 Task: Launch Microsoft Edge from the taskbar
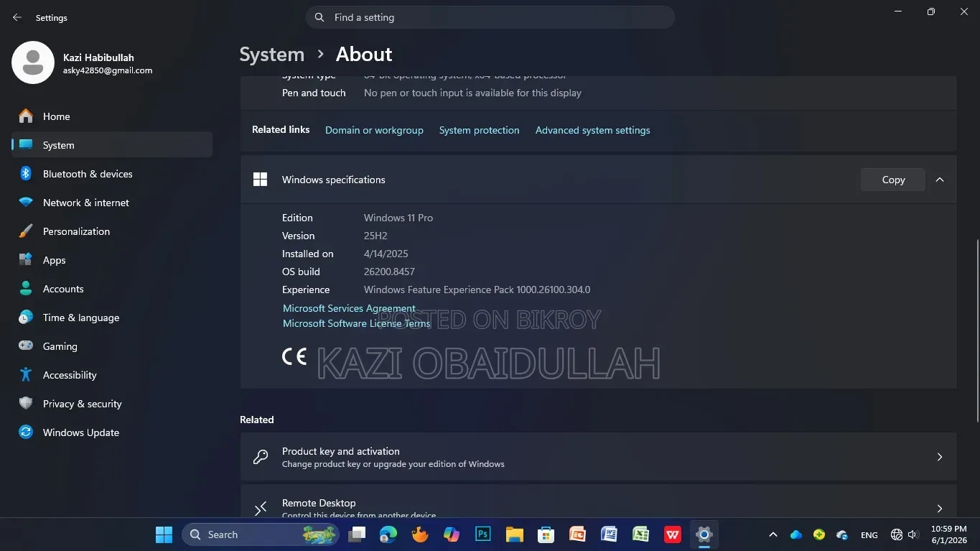click(388, 534)
